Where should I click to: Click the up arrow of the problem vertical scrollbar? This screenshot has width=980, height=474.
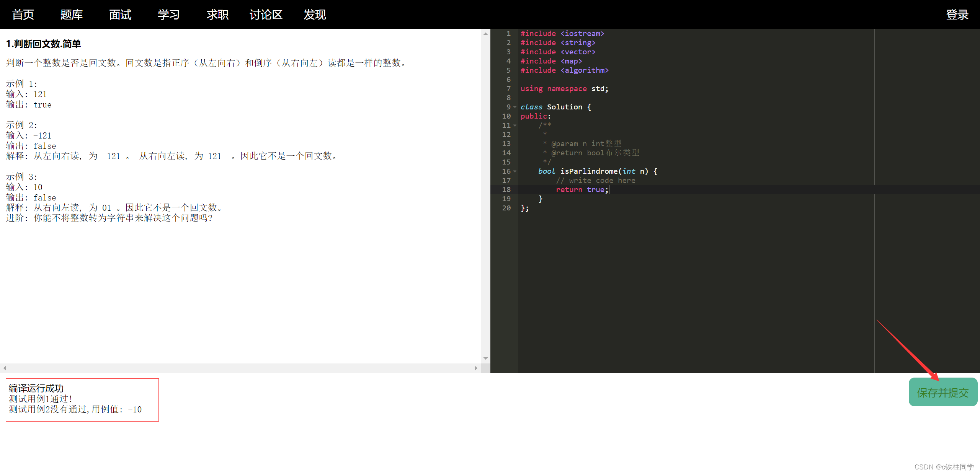point(485,34)
